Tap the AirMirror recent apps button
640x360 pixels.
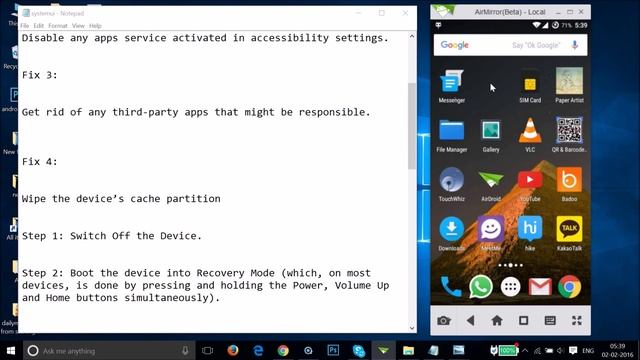[x=523, y=321]
